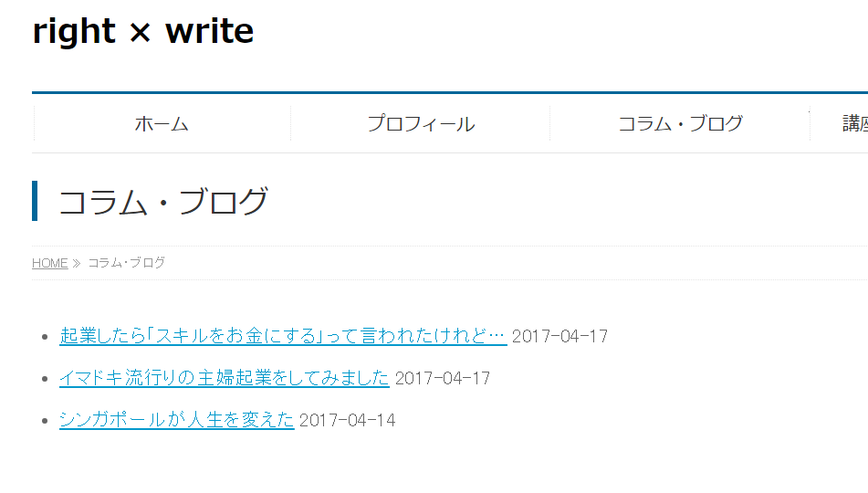Open the post 起業したら「スキルをお金にする」って言われたけれど…
Viewport: 868px width, 493px height.
[x=282, y=336]
